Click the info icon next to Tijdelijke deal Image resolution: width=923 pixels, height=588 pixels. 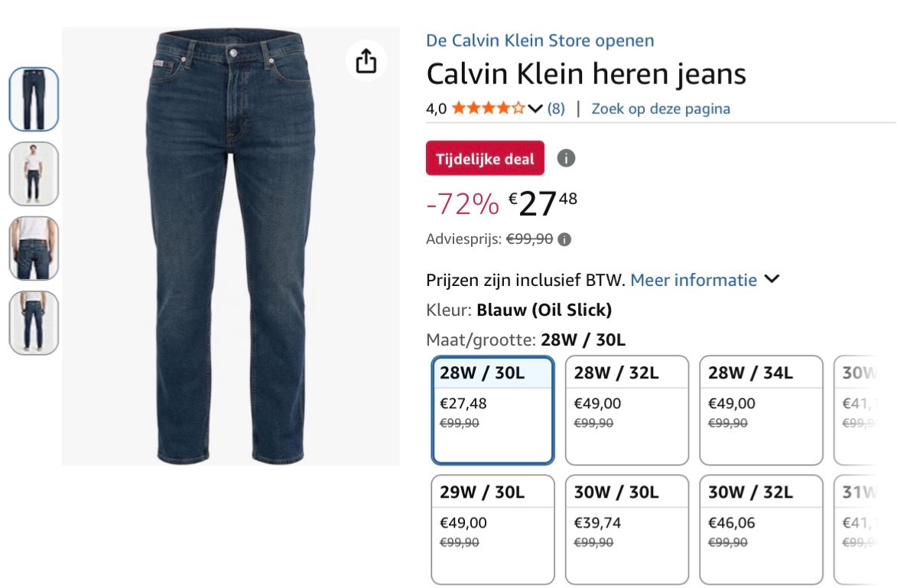pyautogui.click(x=564, y=158)
